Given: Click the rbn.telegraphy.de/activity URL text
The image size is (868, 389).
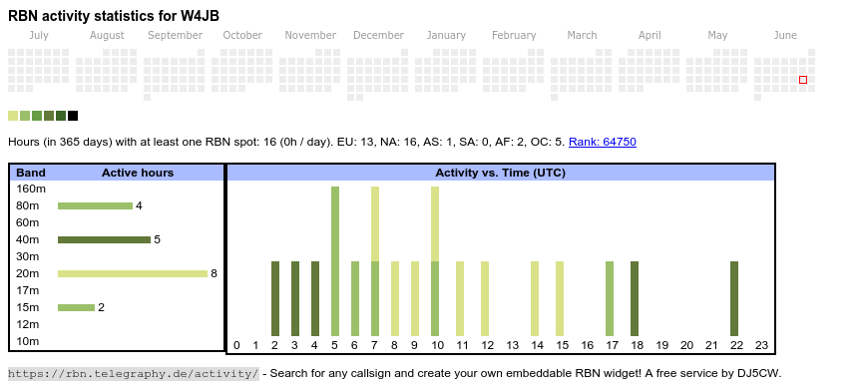Looking at the screenshot, I should [134, 373].
